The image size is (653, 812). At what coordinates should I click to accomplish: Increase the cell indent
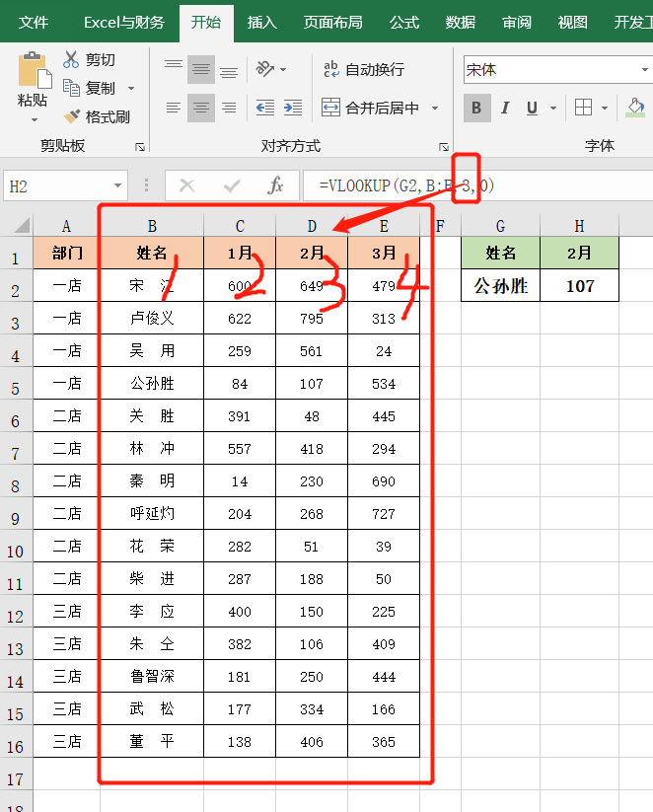tap(293, 108)
